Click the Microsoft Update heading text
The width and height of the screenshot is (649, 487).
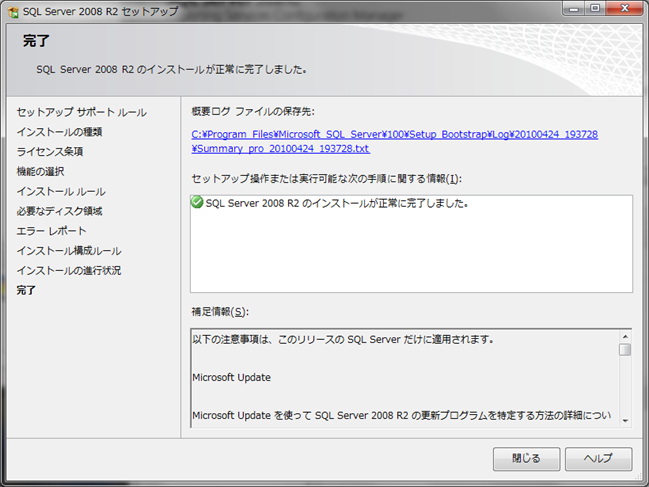231,377
